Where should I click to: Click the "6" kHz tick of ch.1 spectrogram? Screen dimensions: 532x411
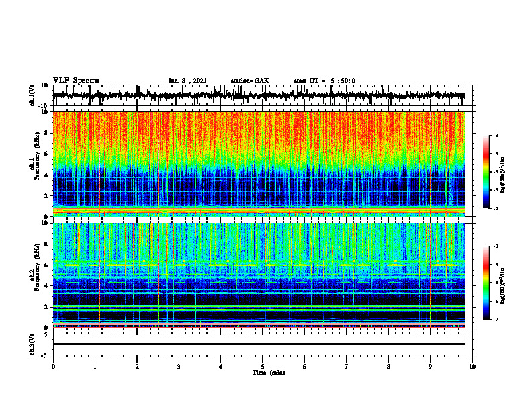(x=47, y=154)
